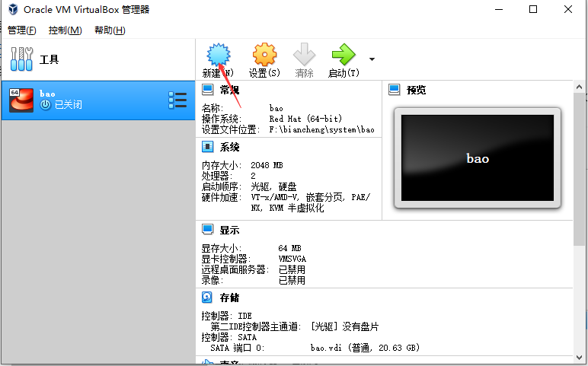This screenshot has width=588, height=366.
Task: Click the recording (录像) 已禁用 value
Action: pos(292,280)
